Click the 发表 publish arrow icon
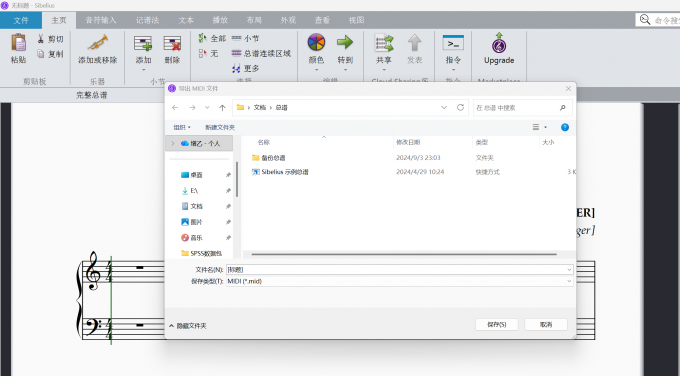 point(415,43)
